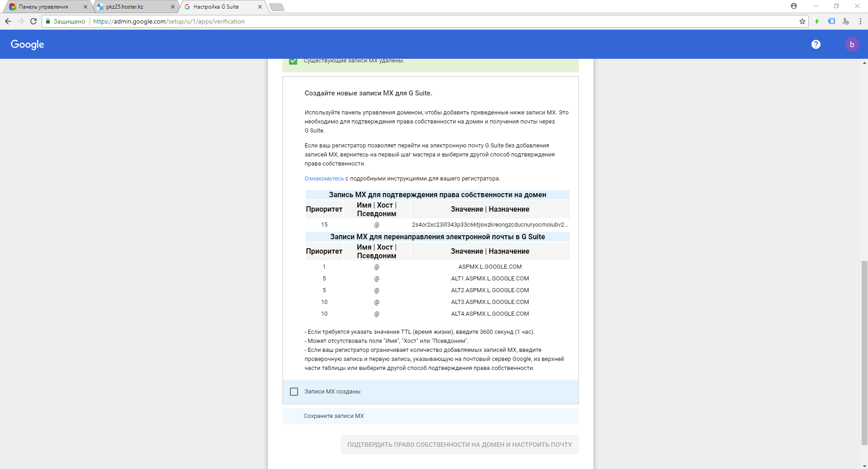
Task: Click the scrollbar up arrow
Action: pos(864,63)
